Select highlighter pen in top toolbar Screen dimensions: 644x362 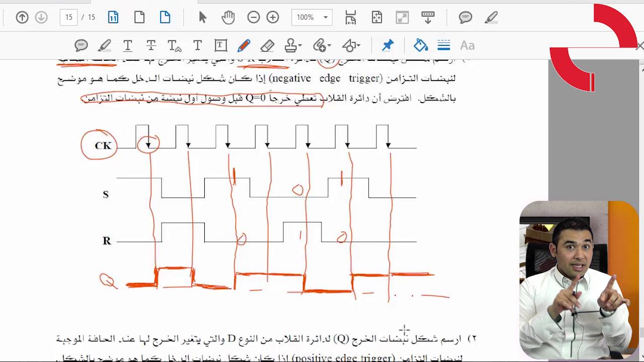pos(492,18)
